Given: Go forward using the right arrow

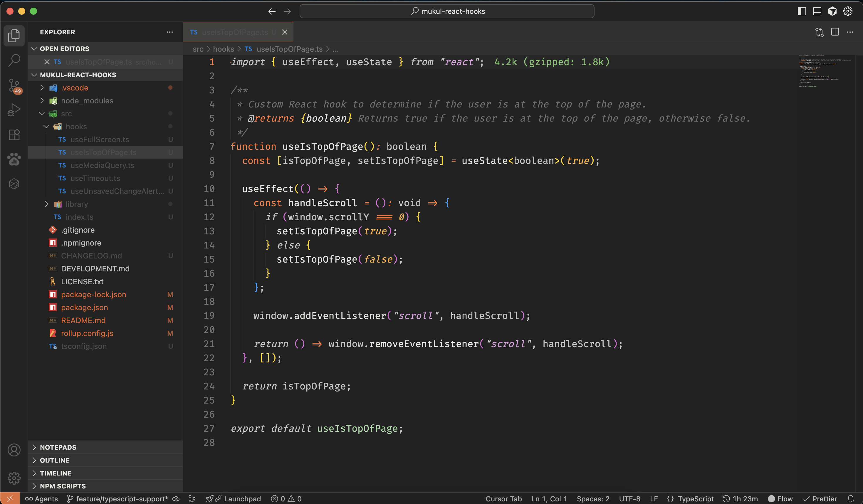Looking at the screenshot, I should pos(287,11).
